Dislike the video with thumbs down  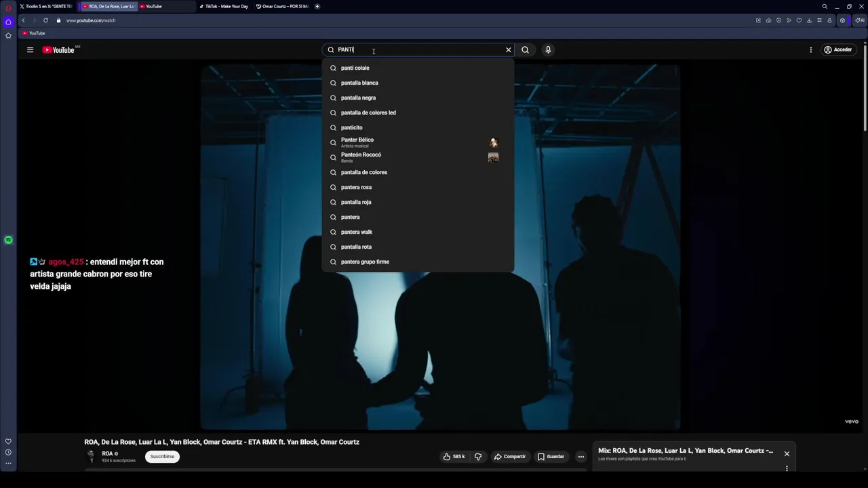(478, 456)
